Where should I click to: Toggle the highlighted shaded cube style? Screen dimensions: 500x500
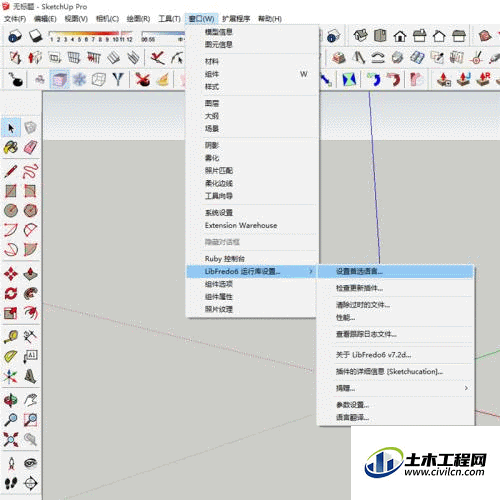coord(59,80)
